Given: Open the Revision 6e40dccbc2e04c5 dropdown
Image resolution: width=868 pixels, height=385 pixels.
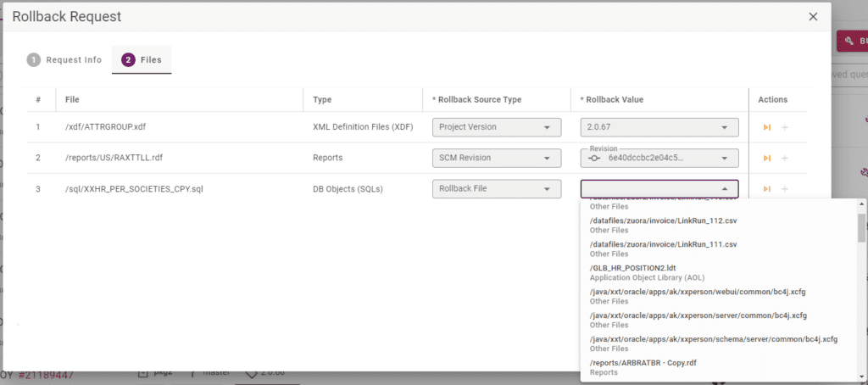Looking at the screenshot, I should [659, 158].
